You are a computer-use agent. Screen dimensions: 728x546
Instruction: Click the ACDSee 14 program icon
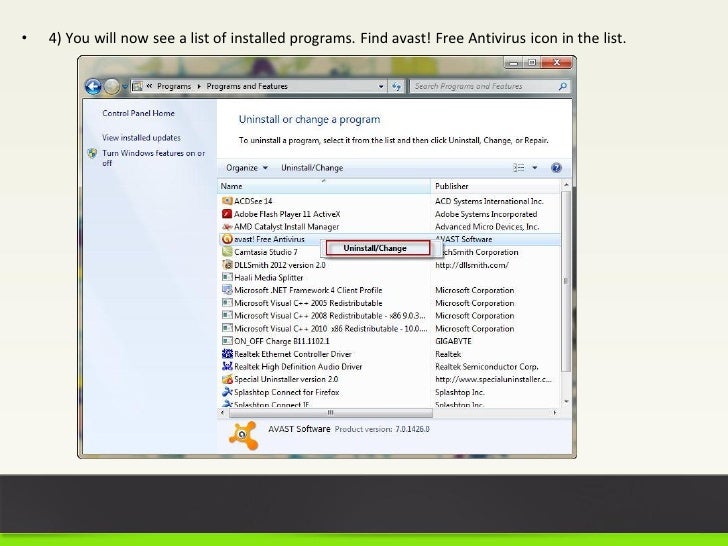(x=227, y=201)
